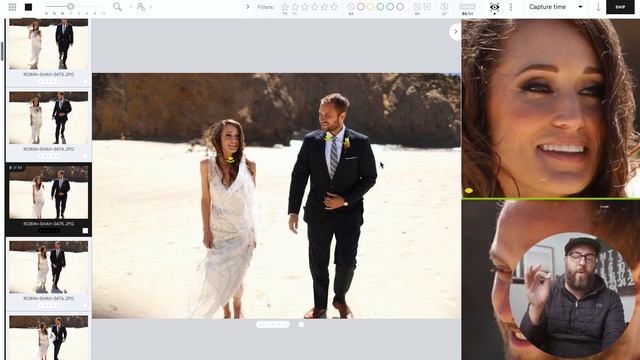Filter by red color label

tap(361, 7)
